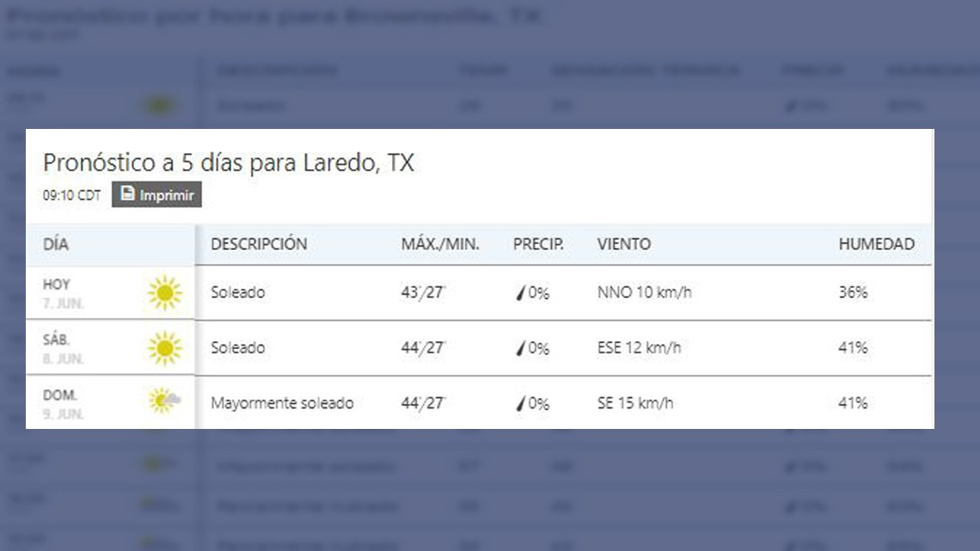Viewport: 980px width, 551px height.
Task: Click the print icon beside Imprimir
Action: coord(127,195)
